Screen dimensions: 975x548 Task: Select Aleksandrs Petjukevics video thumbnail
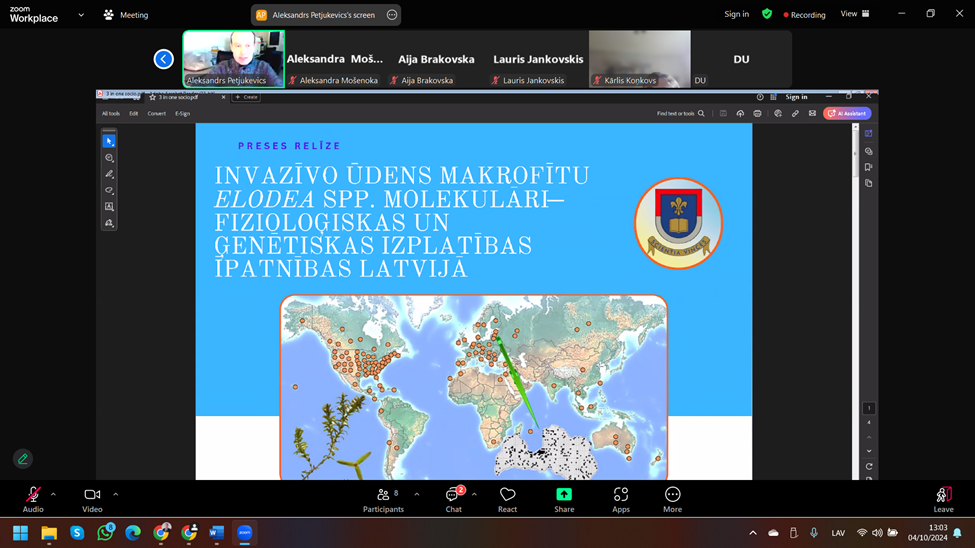[x=234, y=59]
